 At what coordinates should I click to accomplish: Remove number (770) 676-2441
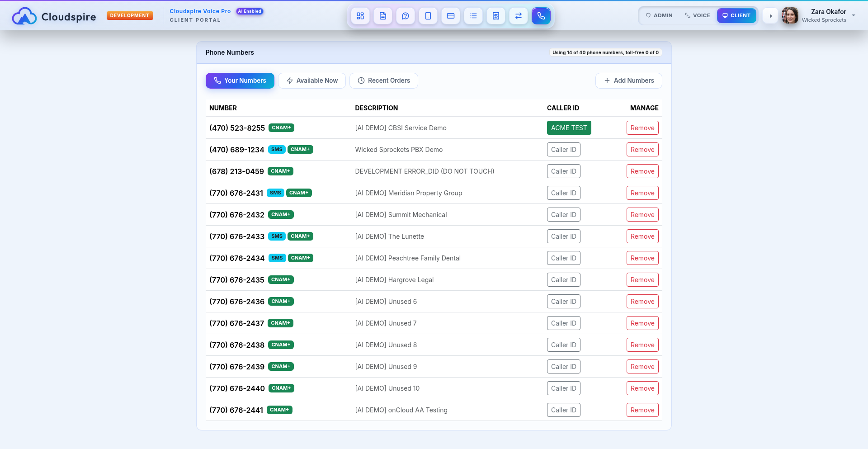click(642, 410)
